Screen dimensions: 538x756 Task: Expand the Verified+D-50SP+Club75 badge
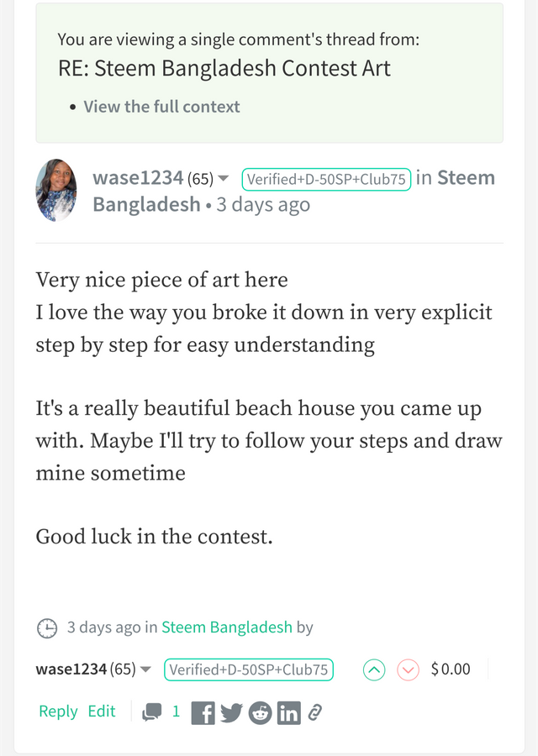[326, 179]
